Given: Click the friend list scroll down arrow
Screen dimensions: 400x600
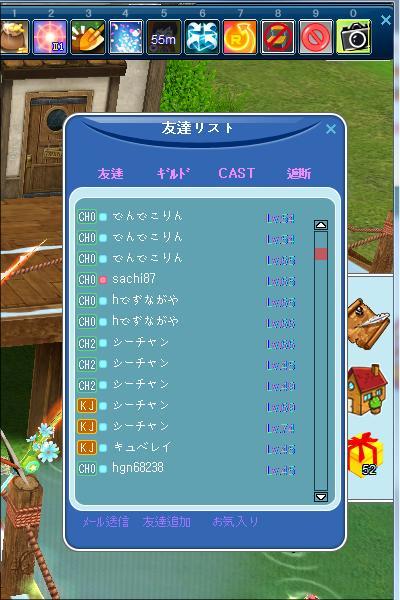Looking at the screenshot, I should (x=321, y=497).
